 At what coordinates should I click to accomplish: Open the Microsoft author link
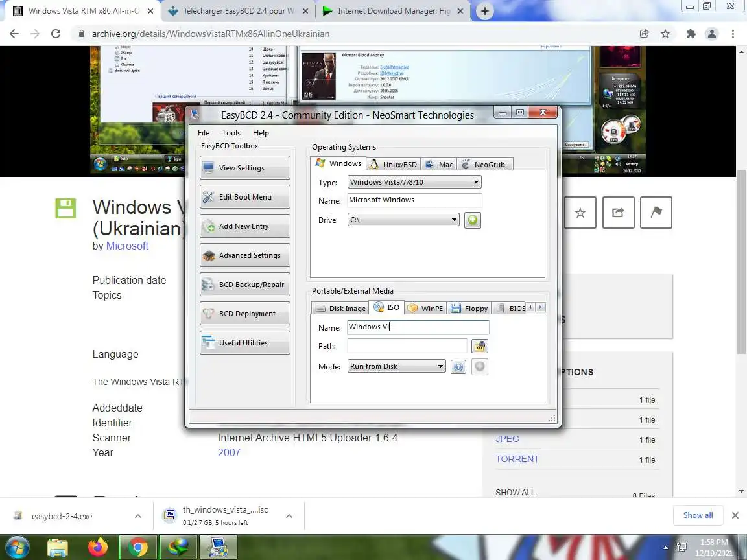127,246
